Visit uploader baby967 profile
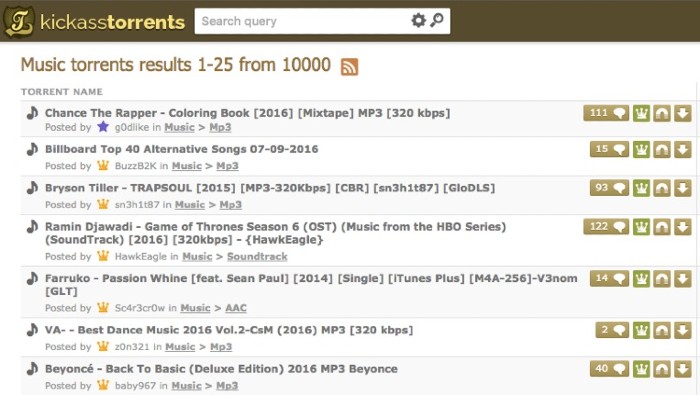The width and height of the screenshot is (700, 395). (135, 386)
